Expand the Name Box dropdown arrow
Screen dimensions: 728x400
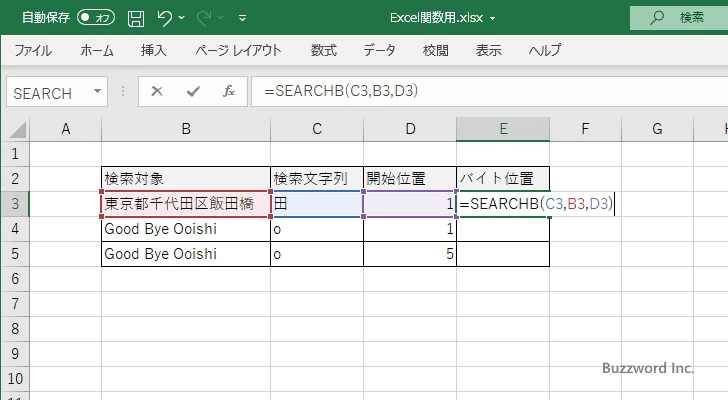pyautogui.click(x=98, y=91)
